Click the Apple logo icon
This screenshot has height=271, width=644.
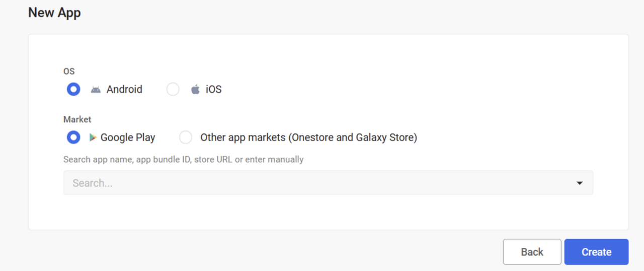click(195, 90)
